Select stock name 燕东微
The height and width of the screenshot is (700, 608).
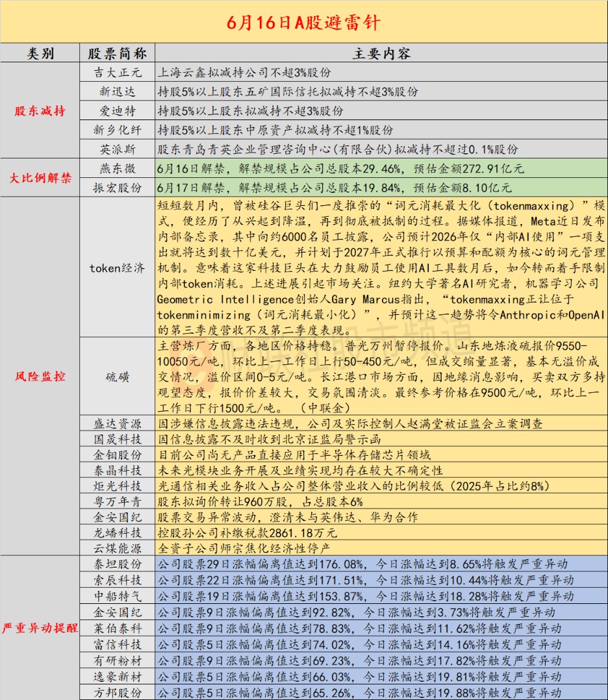coord(118,168)
